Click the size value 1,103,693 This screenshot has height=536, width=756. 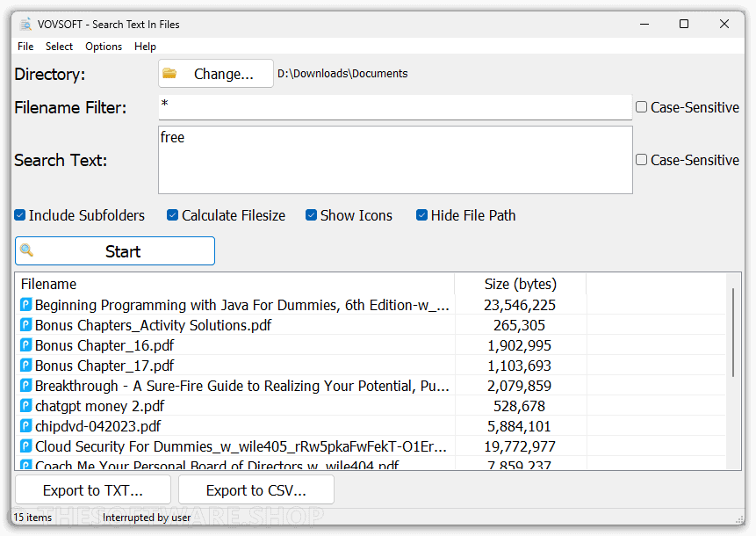[519, 366]
